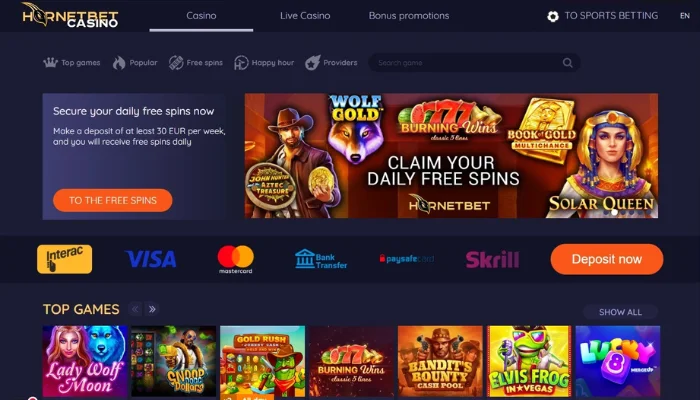Focus the Search game input field
Screen dimensions: 700x400
pyautogui.click(x=474, y=63)
